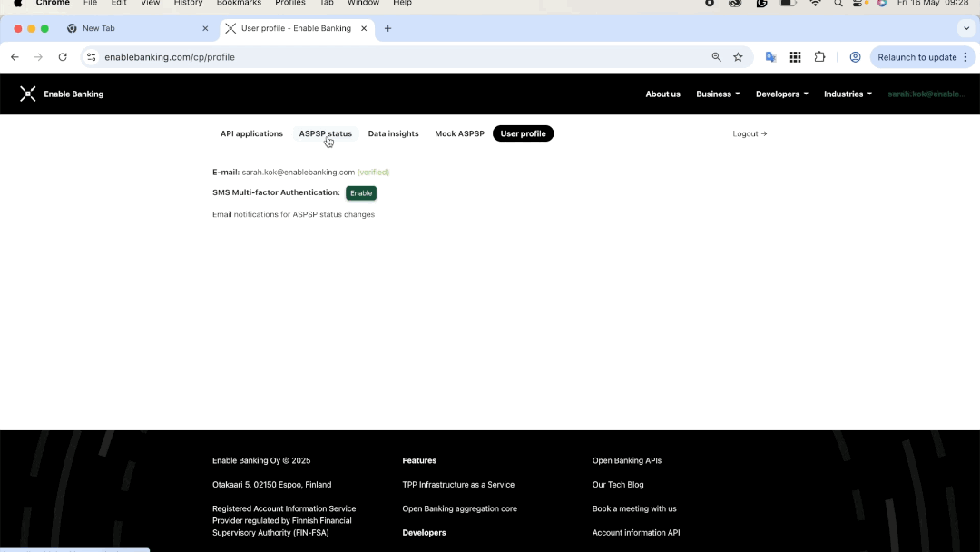Click the zoom magnifier icon in address bar
This screenshot has width=980, height=552.
716,57
